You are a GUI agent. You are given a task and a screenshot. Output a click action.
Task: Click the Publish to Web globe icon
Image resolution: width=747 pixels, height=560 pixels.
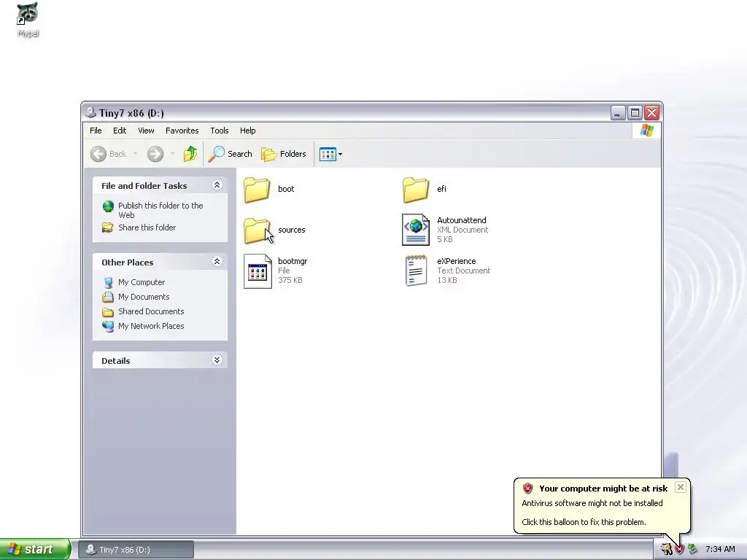108,206
